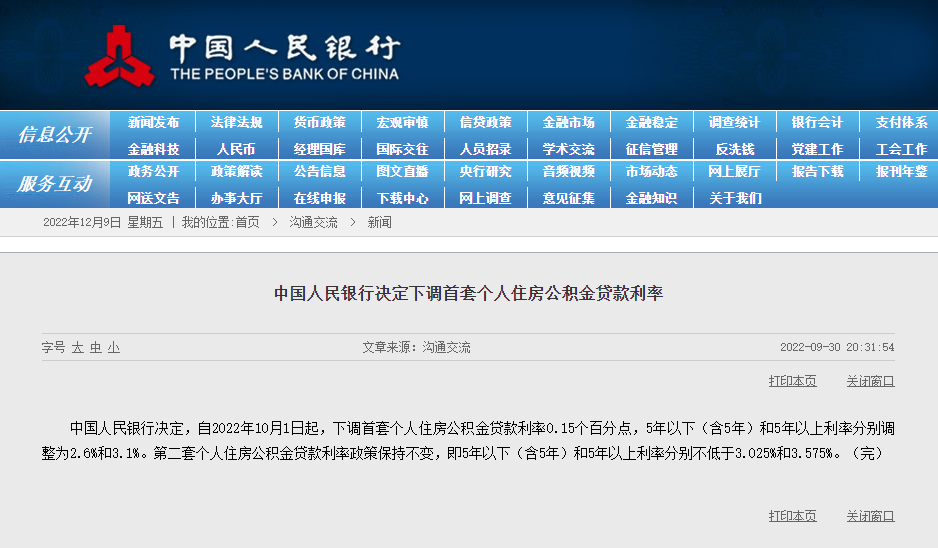Click upper 关闭窗口 link
938x548 pixels.
click(x=870, y=381)
